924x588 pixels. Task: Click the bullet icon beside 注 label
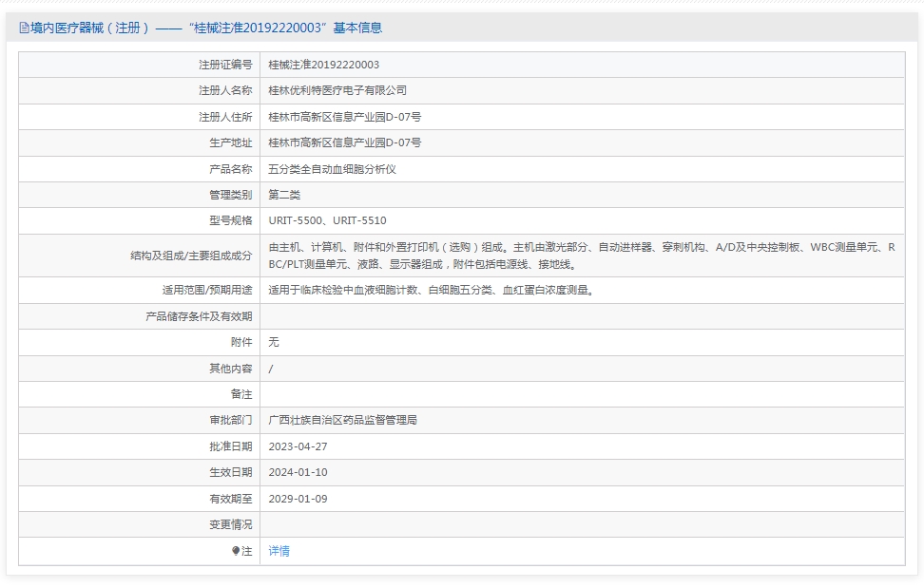click(x=236, y=551)
